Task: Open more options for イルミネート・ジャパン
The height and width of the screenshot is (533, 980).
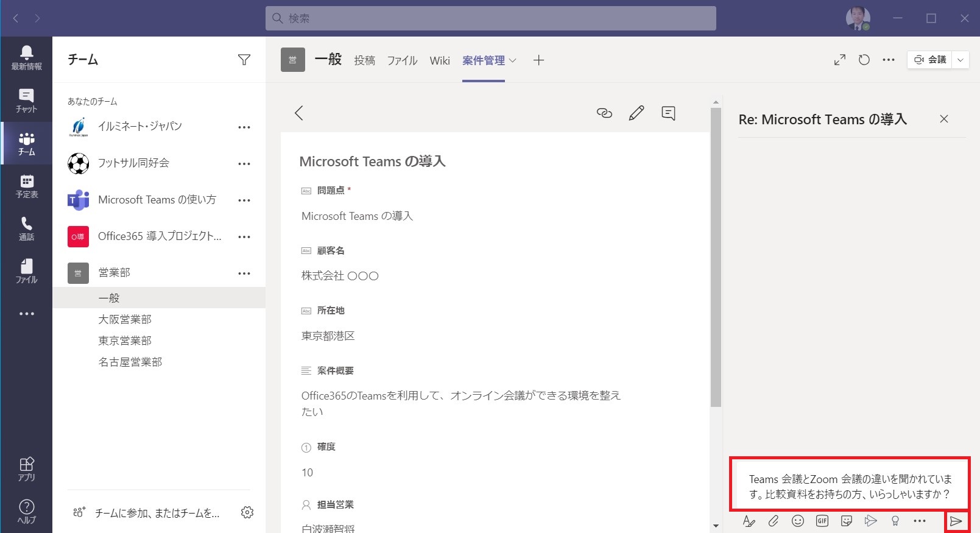Action: click(x=244, y=127)
